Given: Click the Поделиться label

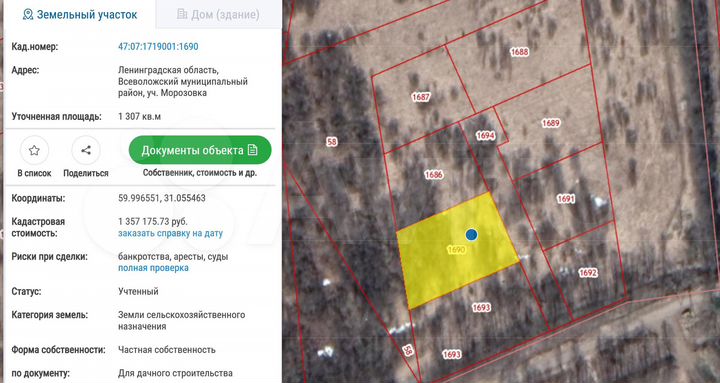Looking at the screenshot, I should click(86, 174).
